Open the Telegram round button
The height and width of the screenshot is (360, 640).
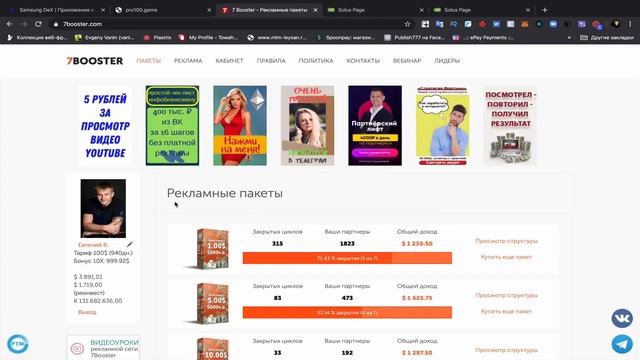pos(622,344)
